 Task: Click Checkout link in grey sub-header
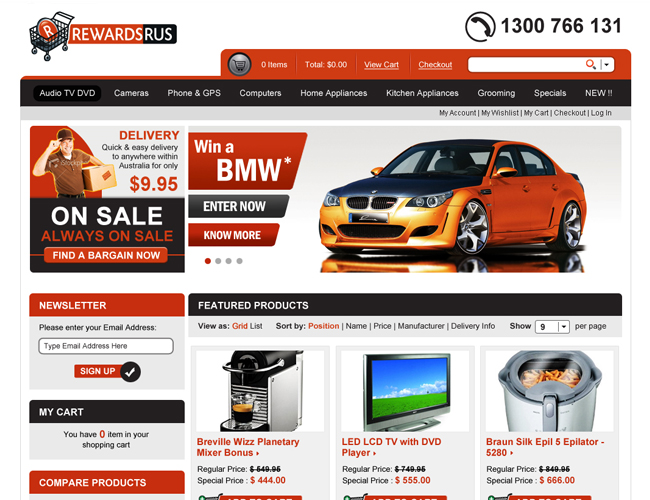(570, 113)
